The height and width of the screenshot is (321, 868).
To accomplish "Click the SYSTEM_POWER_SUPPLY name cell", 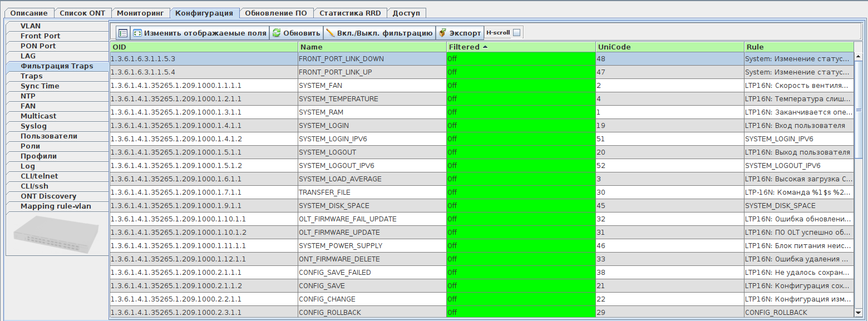I will coord(372,245).
